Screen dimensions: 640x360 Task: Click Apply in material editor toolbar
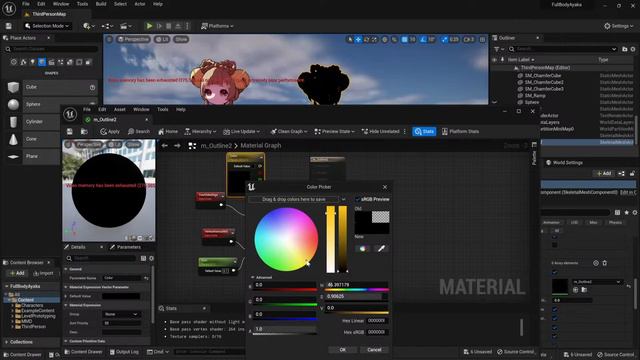click(x=110, y=131)
